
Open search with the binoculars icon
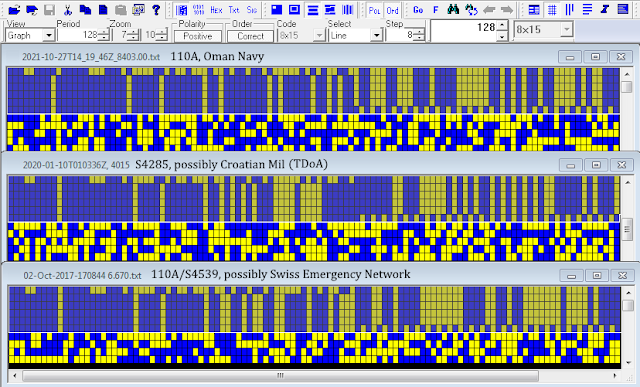pyautogui.click(x=453, y=10)
